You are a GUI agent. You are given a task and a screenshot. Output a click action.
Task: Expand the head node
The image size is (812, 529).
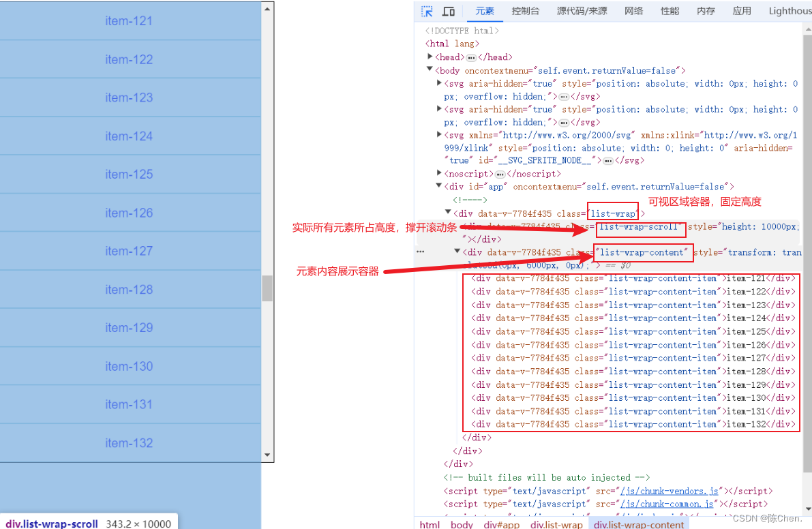click(430, 57)
